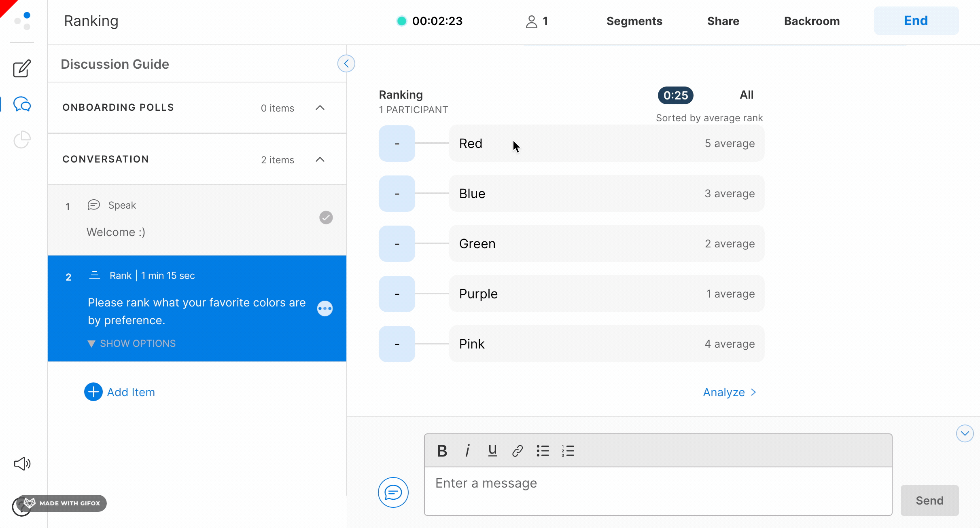Click the rank badge next to Purple

(397, 294)
